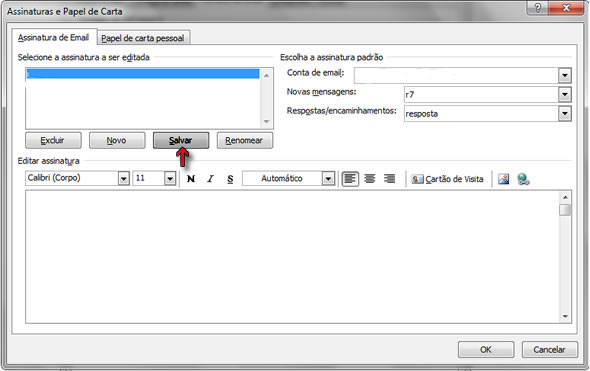The height and width of the screenshot is (371, 590).
Task: Expand the Conta de email dropdown
Action: point(565,76)
